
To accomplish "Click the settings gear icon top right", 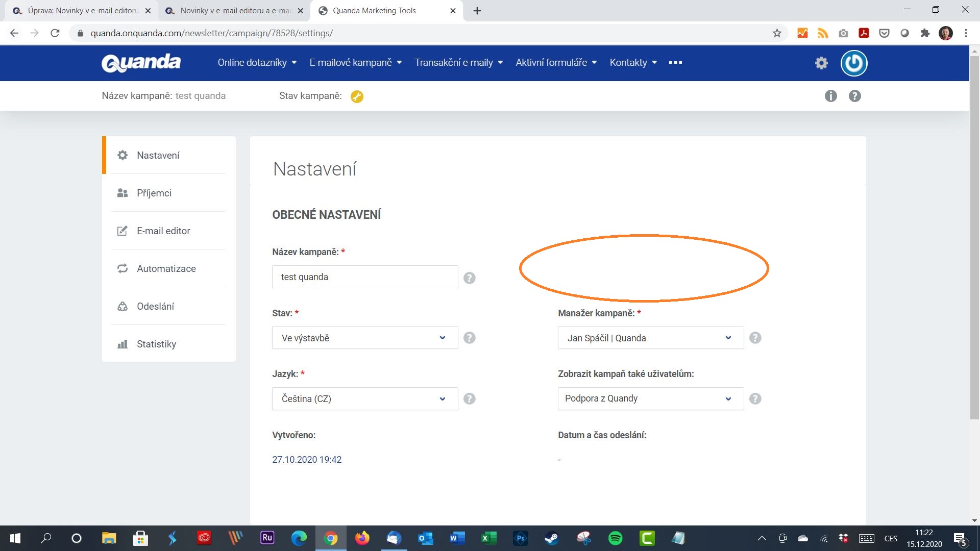I will 821,63.
